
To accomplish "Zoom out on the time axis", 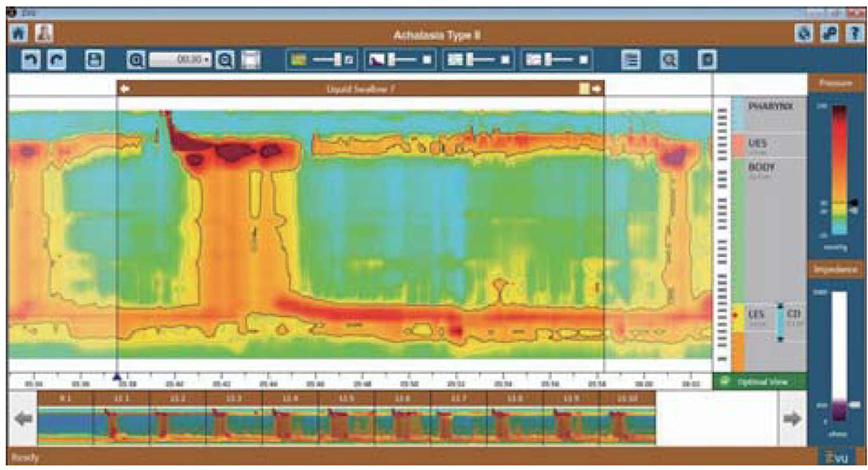I will 224,60.
